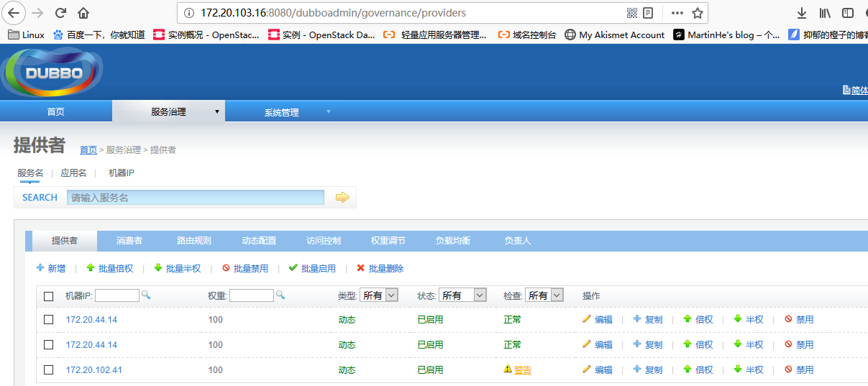
Task: Check the box for the 172.20.102.41 row
Action: pos(49,369)
